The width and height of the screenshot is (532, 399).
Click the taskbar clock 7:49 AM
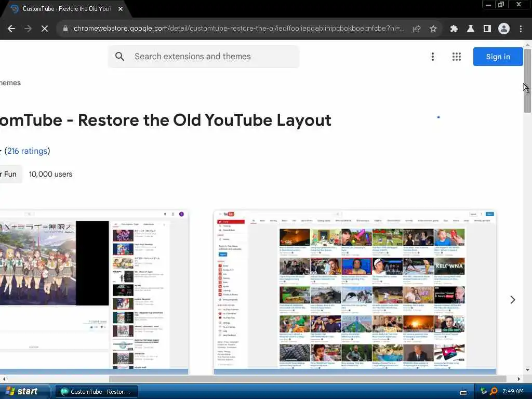click(x=513, y=392)
